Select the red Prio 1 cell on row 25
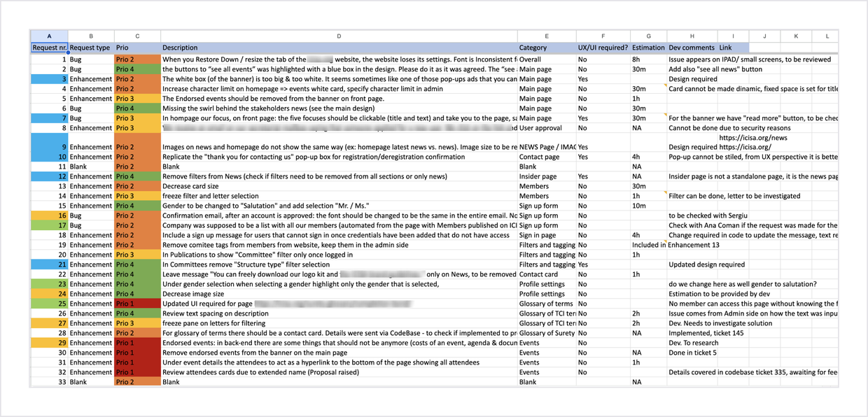 point(137,304)
